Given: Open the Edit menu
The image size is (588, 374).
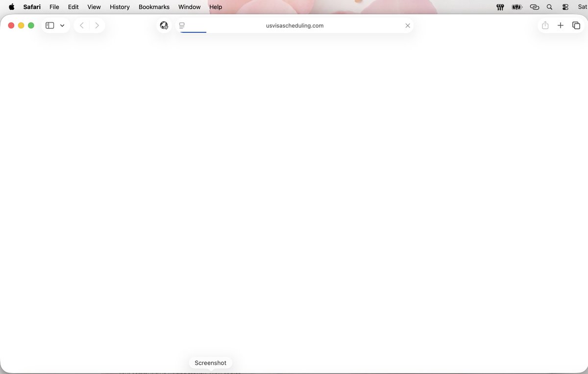Looking at the screenshot, I should tap(73, 7).
